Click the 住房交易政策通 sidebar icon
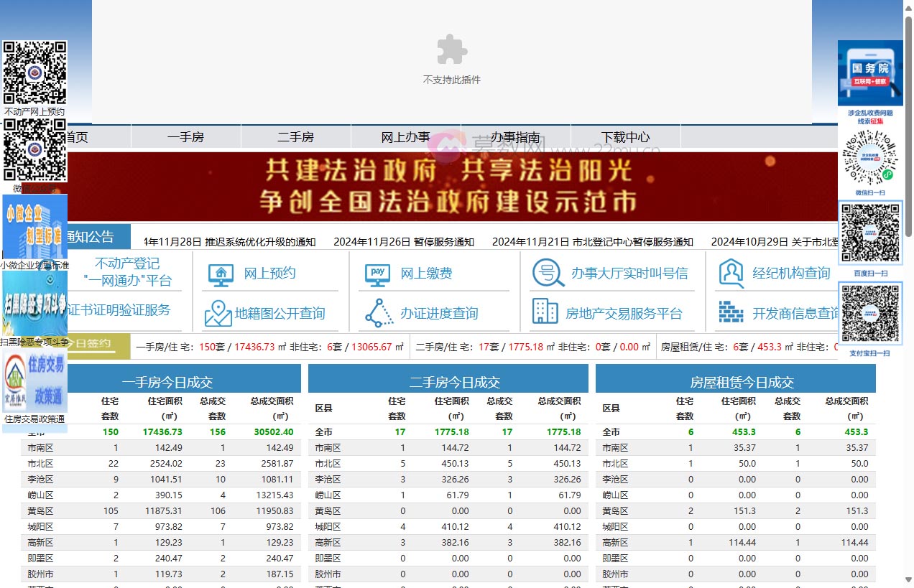This screenshot has height=588, width=914. coord(35,379)
